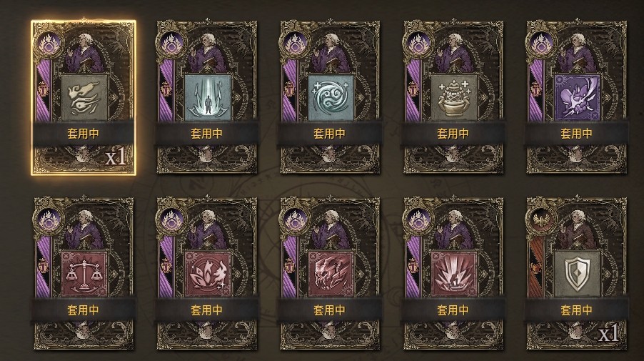Click x1 counter on highlighted gold-bordered card
This screenshot has width=644, height=361.
coord(116,158)
